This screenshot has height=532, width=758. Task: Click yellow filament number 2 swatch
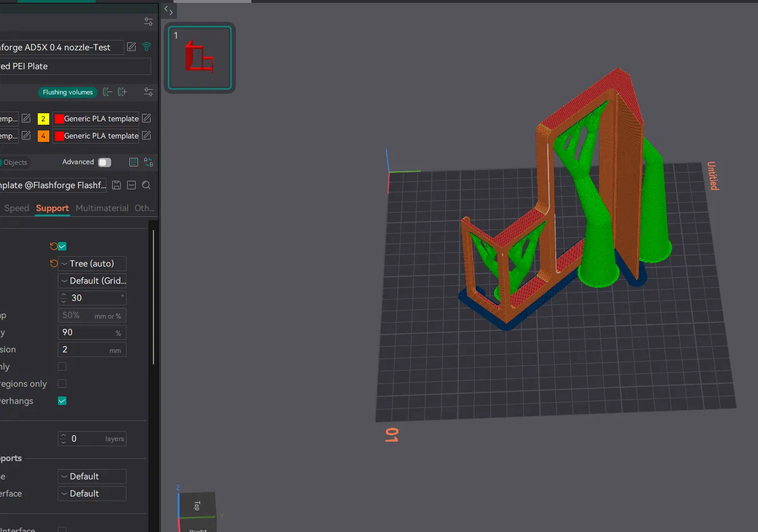(x=43, y=119)
